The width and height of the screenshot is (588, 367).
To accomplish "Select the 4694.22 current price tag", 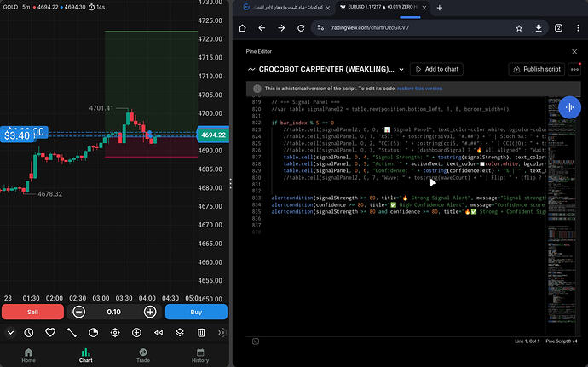I will 213,135.
